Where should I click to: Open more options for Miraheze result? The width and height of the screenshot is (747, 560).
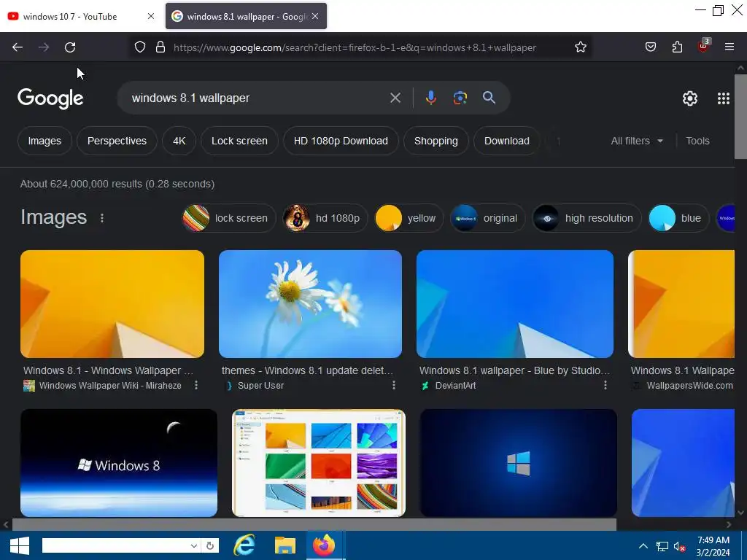[x=196, y=385]
